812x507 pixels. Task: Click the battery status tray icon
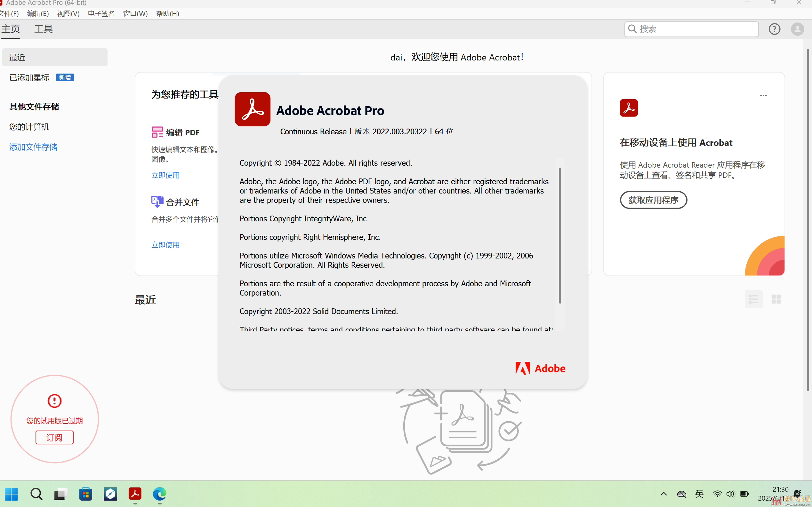point(744,494)
